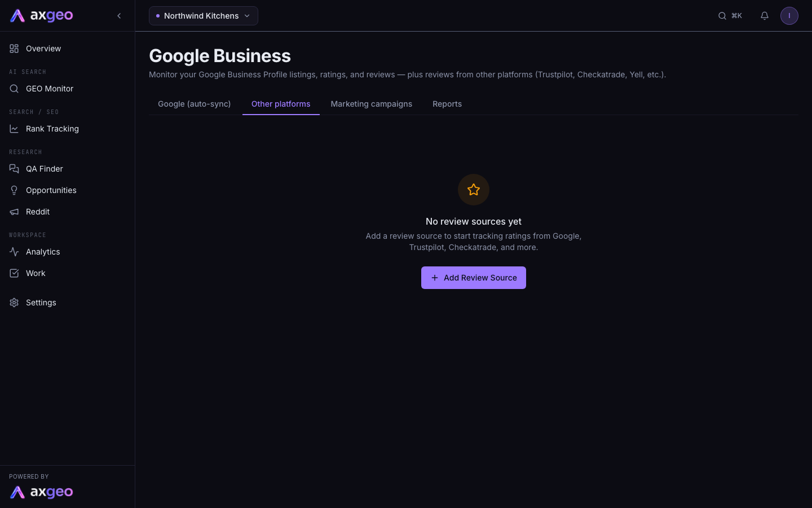
Task: Click the Google Business page title
Action: point(220,56)
